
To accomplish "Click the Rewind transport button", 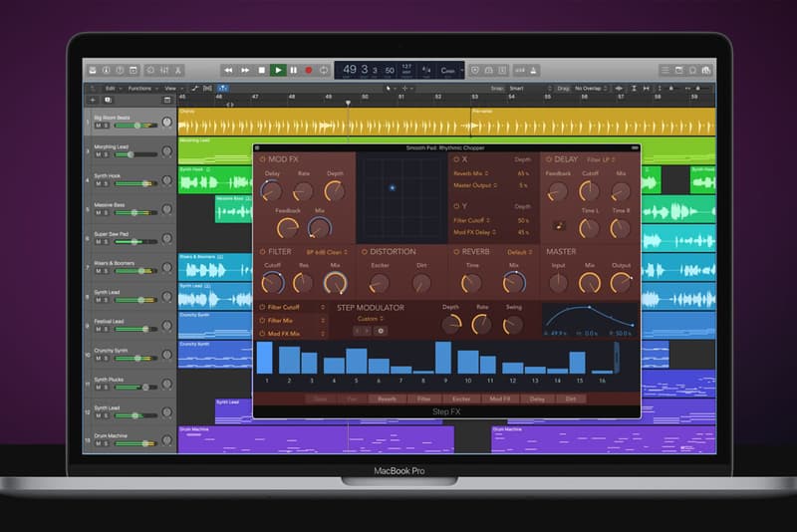I will [x=228, y=70].
